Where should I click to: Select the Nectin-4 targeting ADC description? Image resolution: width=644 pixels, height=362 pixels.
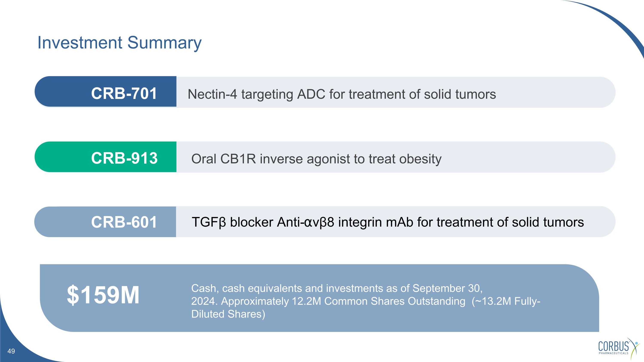click(x=342, y=94)
